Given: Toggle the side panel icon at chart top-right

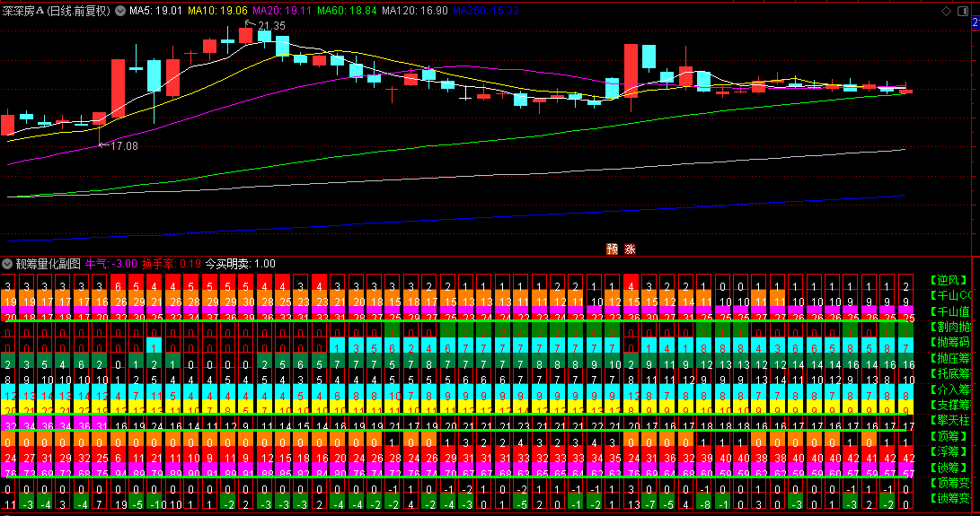Looking at the screenshot, I should 963,12.
